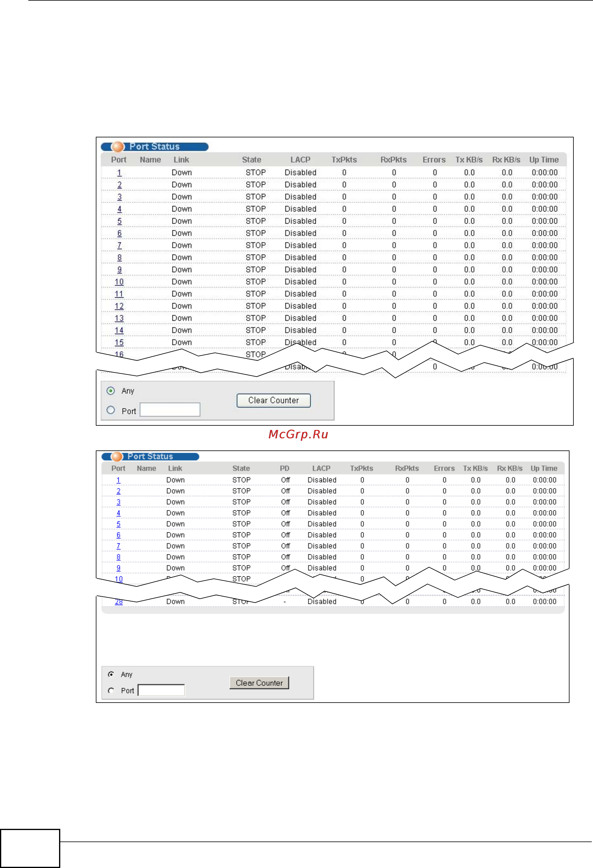Click Down link value for upper port 3
Screen dimensions: 593x868
[181, 197]
